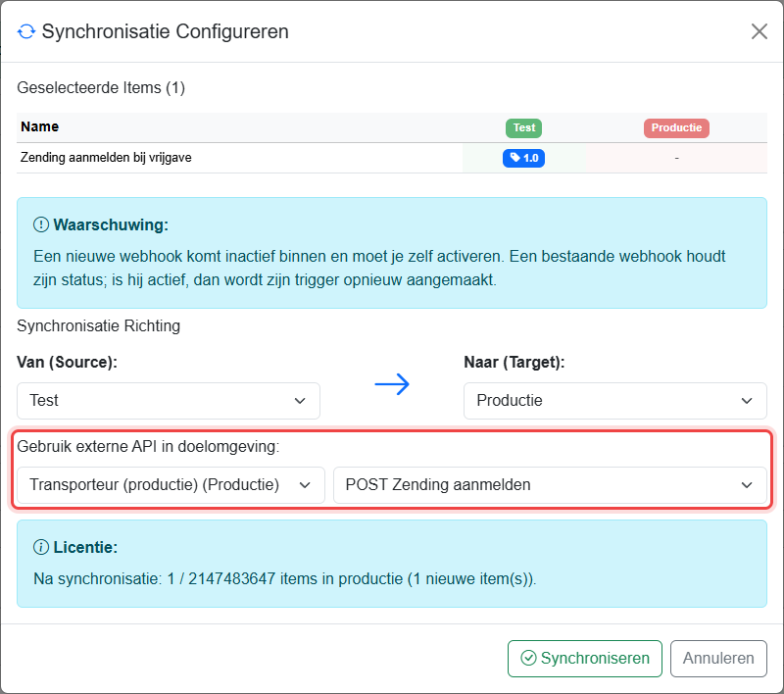Click the Synchroniseren button
This screenshot has height=694, width=784.
584,659
